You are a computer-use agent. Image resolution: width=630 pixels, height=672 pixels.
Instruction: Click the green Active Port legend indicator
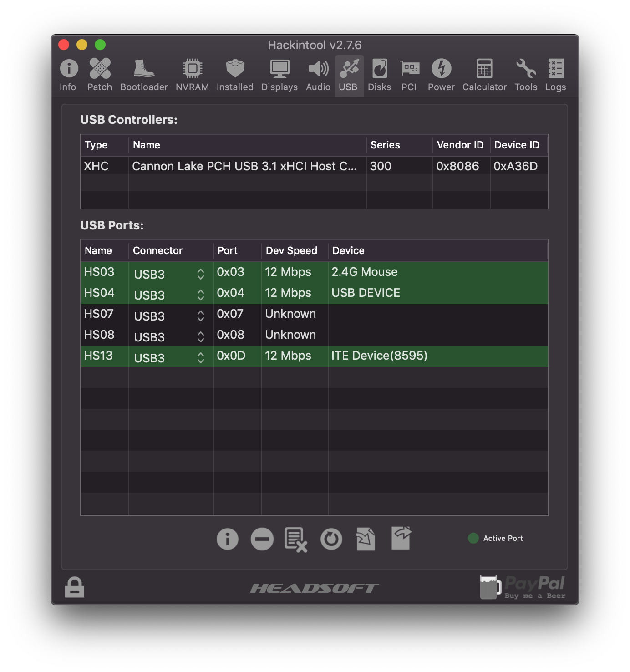[473, 538]
